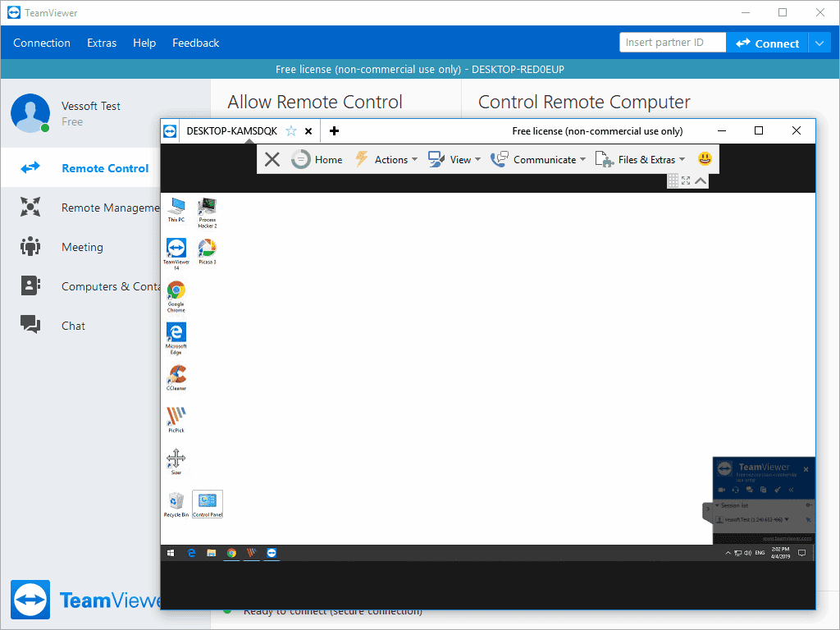The height and width of the screenshot is (630, 840).
Task: Open Session list gear options
Action: click(808, 505)
